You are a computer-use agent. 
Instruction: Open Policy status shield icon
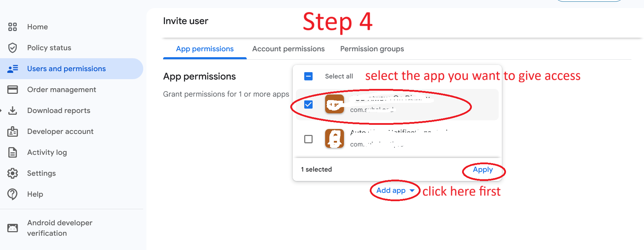click(13, 48)
